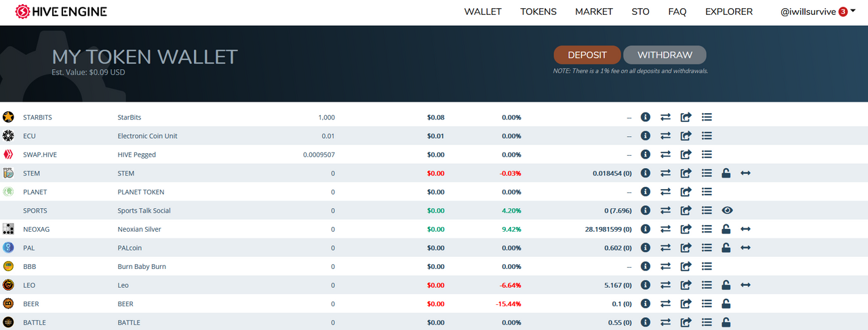Click the unlock stake icon for STEM

pos(726,173)
